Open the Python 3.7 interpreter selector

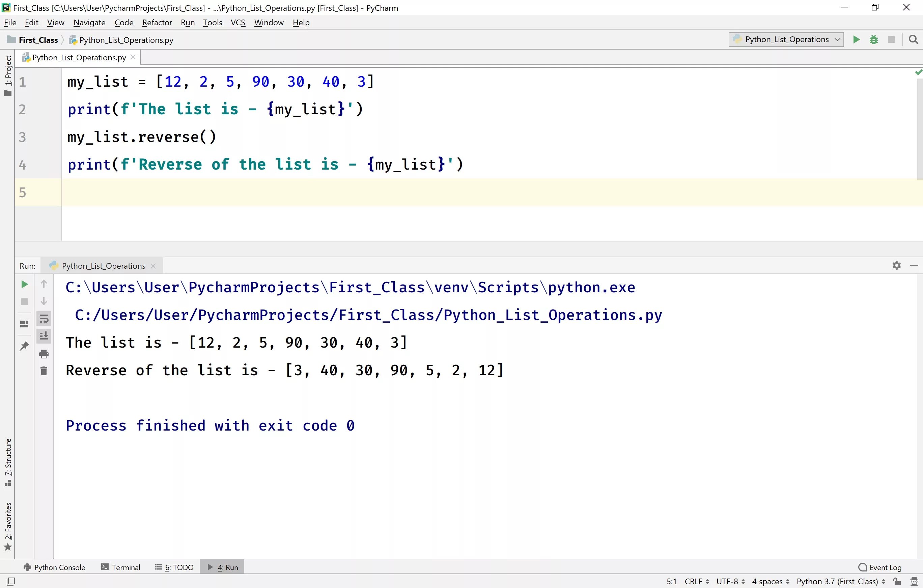point(840,581)
